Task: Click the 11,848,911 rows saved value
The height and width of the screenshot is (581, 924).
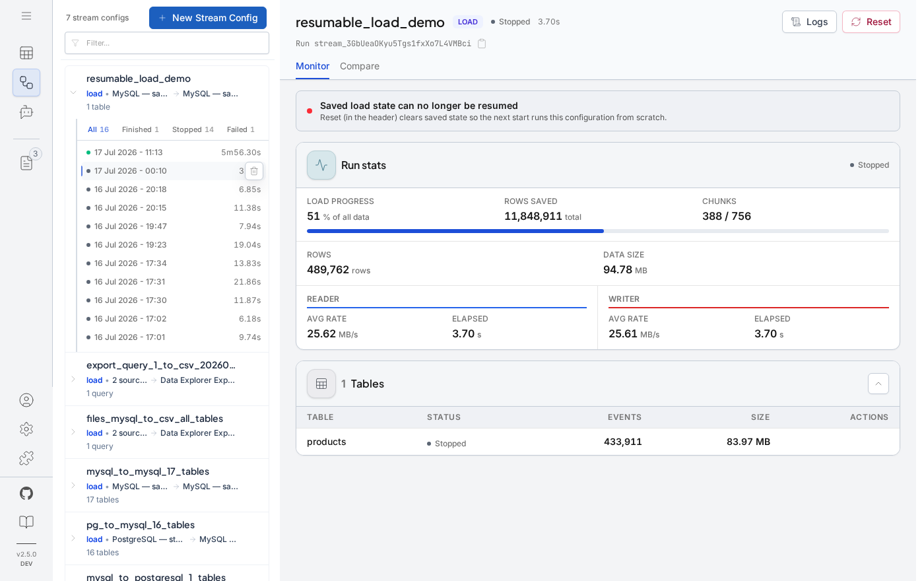Action: click(x=533, y=216)
